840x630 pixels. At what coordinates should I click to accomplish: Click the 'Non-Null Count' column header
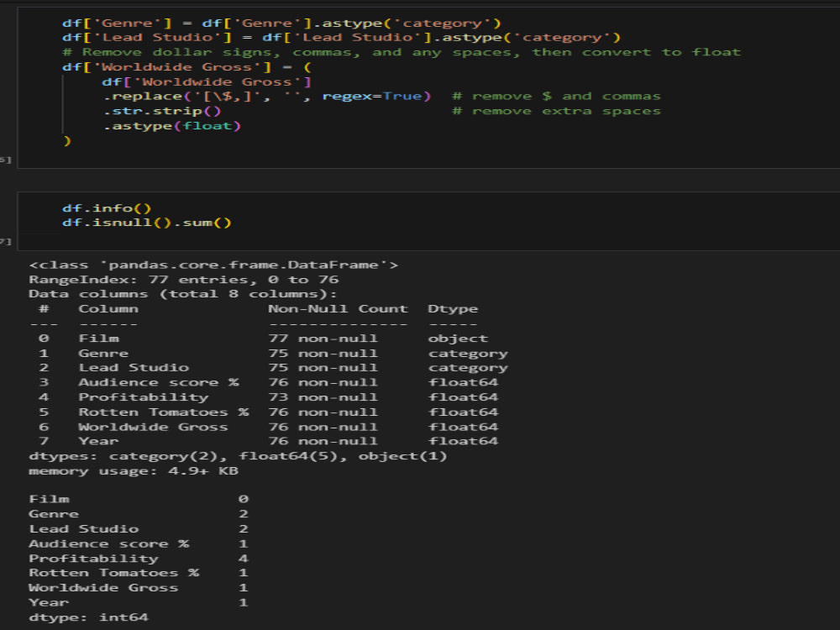338,309
